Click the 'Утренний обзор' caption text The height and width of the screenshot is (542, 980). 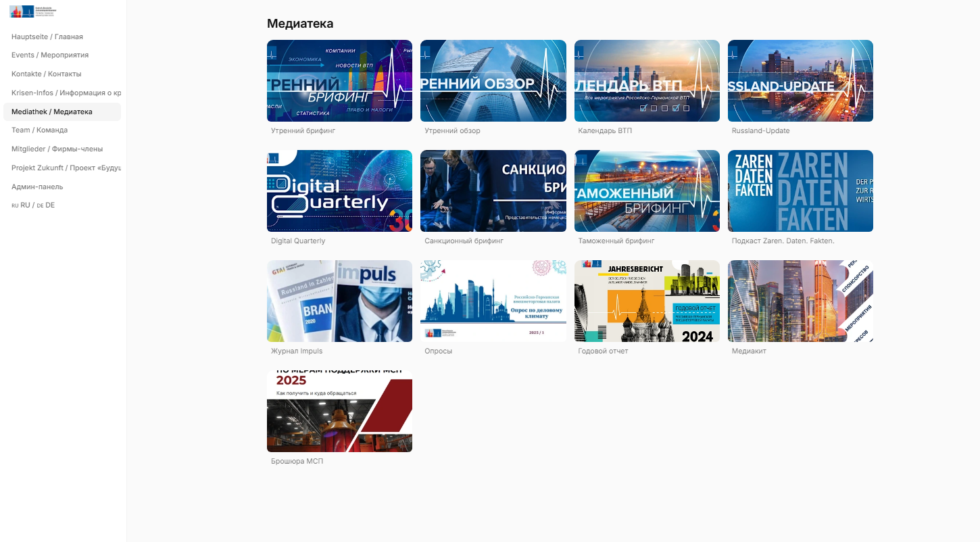coord(452,130)
